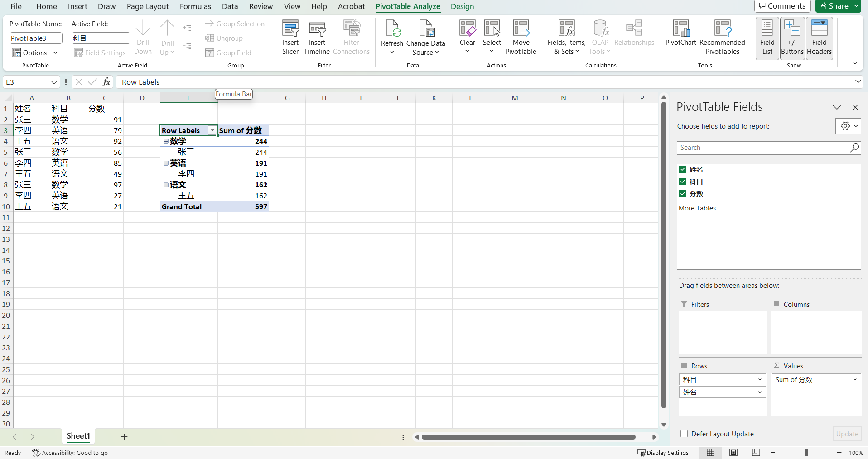The width and height of the screenshot is (868, 459).
Task: Open Recommended PivotTables
Action: pos(722,38)
